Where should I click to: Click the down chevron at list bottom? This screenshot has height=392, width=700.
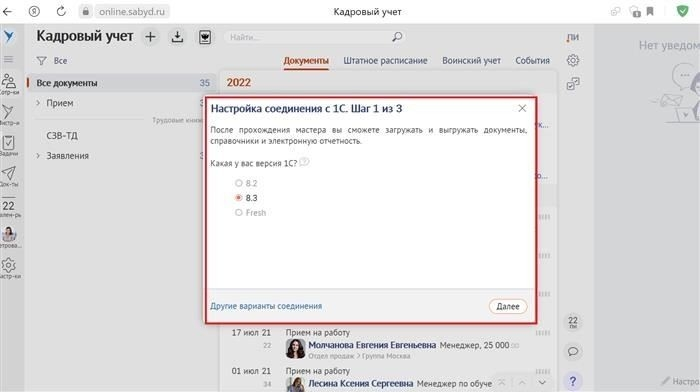point(542,383)
